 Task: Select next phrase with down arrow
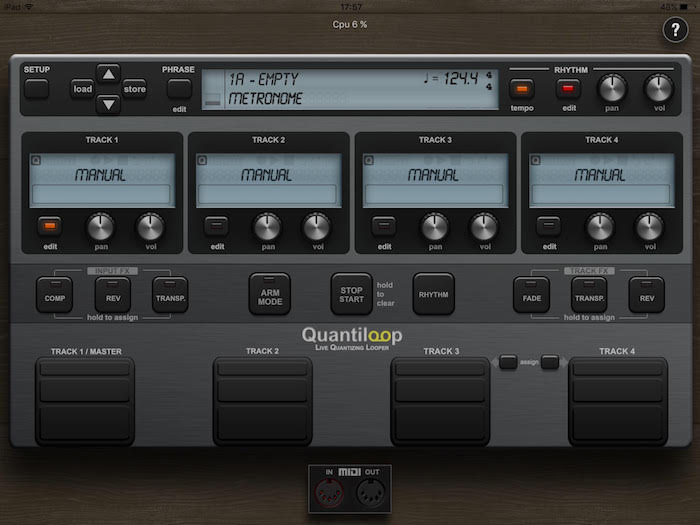[108, 104]
